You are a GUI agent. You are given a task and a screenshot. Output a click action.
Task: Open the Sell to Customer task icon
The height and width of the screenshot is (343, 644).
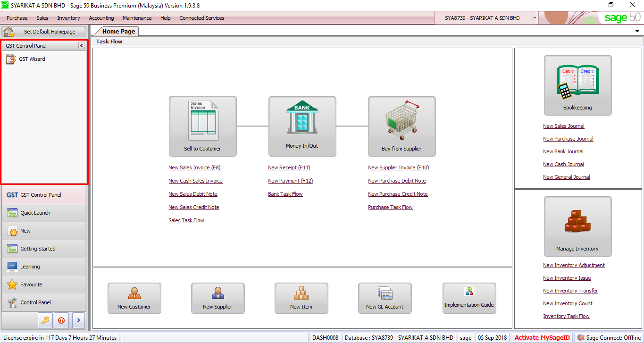[202, 126]
